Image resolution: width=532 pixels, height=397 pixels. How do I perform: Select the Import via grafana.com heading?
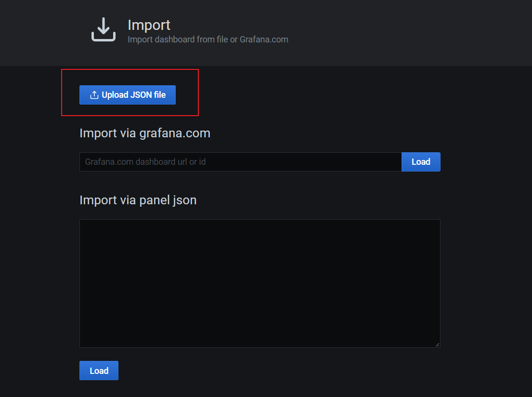144,133
